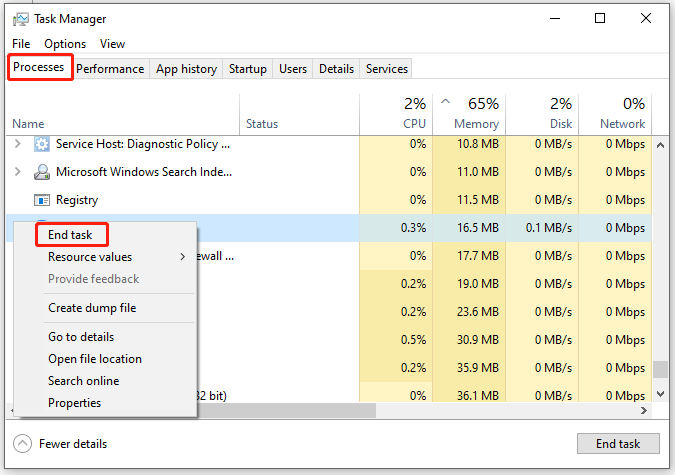The width and height of the screenshot is (675, 475).
Task: Open Resource values submenu arrow
Action: pyautogui.click(x=183, y=257)
